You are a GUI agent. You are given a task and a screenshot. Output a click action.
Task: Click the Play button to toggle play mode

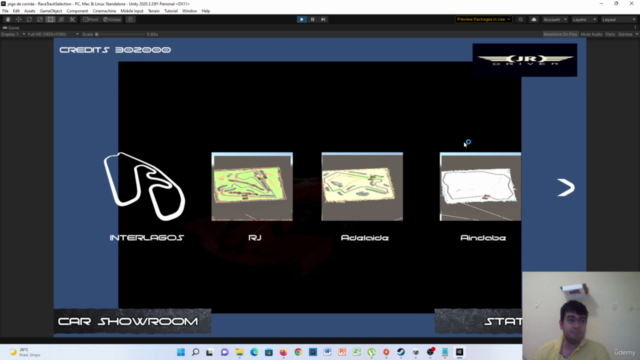(302, 19)
